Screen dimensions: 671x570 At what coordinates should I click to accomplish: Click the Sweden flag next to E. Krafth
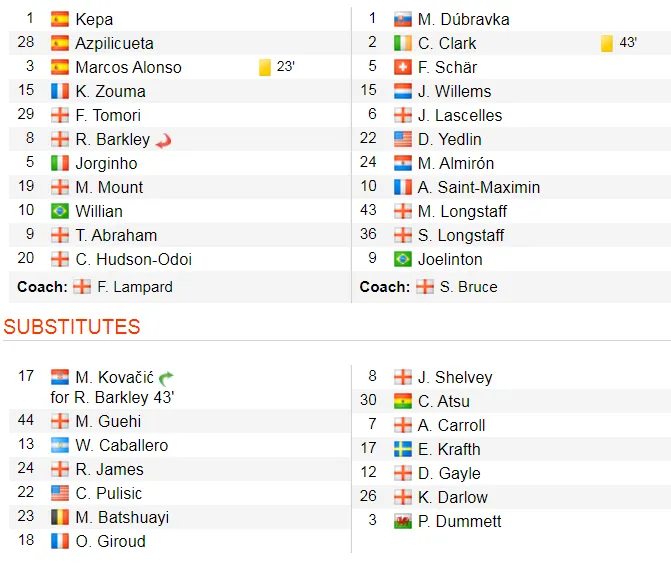pyautogui.click(x=403, y=449)
